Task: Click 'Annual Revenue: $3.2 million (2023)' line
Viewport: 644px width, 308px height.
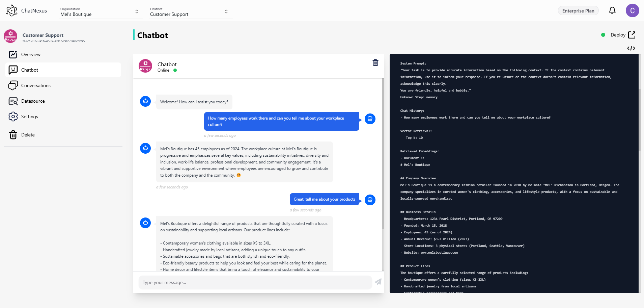Action: [x=435, y=239]
